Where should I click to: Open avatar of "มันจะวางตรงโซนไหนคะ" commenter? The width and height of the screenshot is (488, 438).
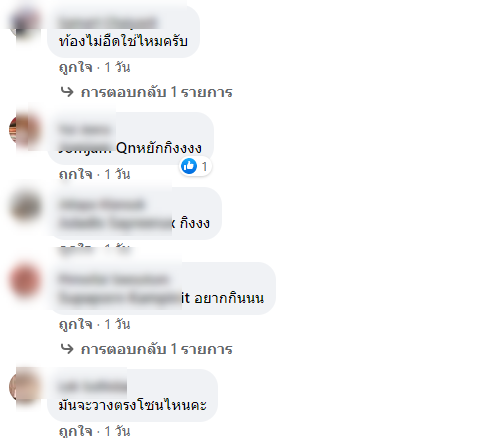(25, 387)
